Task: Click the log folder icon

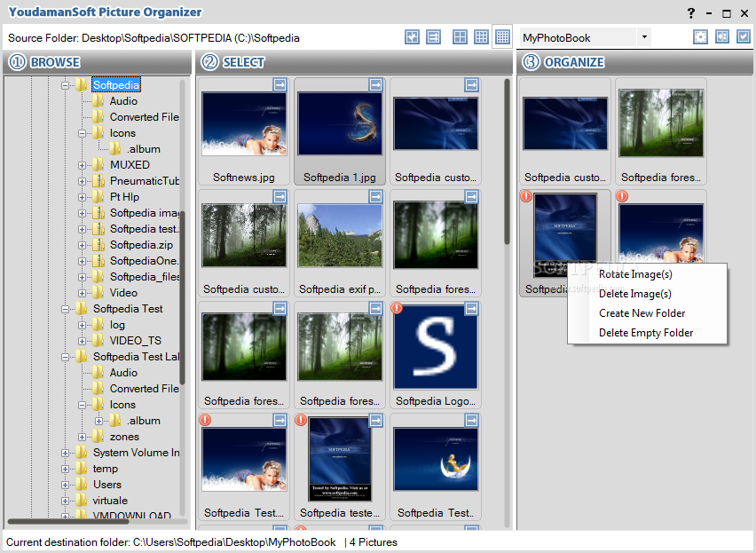Action: point(98,325)
